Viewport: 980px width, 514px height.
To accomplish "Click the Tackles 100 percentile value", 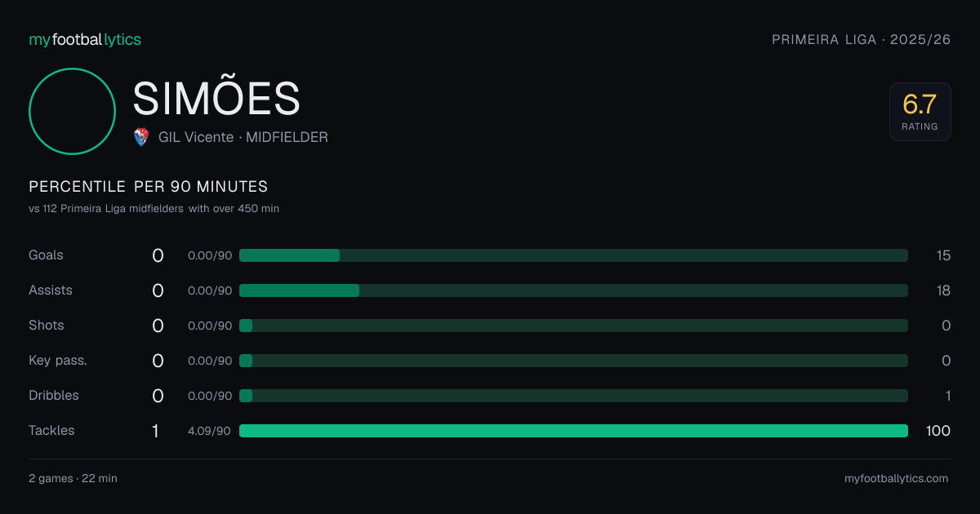I will click(x=938, y=431).
